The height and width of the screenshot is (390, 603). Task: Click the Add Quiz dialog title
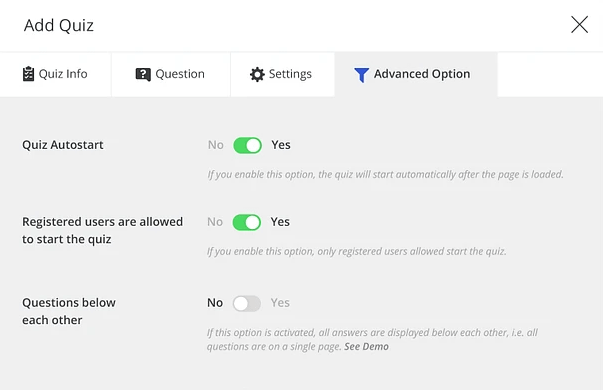[x=58, y=25]
